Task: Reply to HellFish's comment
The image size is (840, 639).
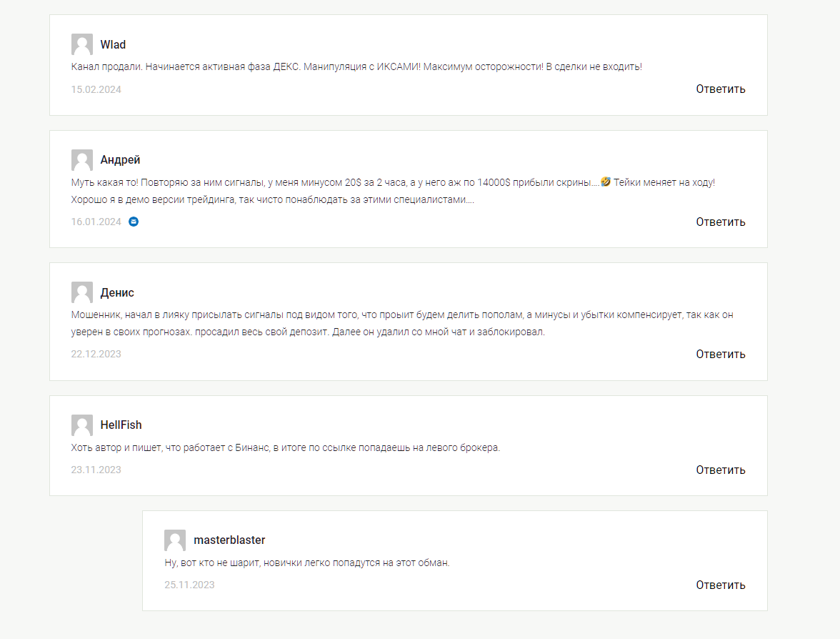Action: point(720,470)
